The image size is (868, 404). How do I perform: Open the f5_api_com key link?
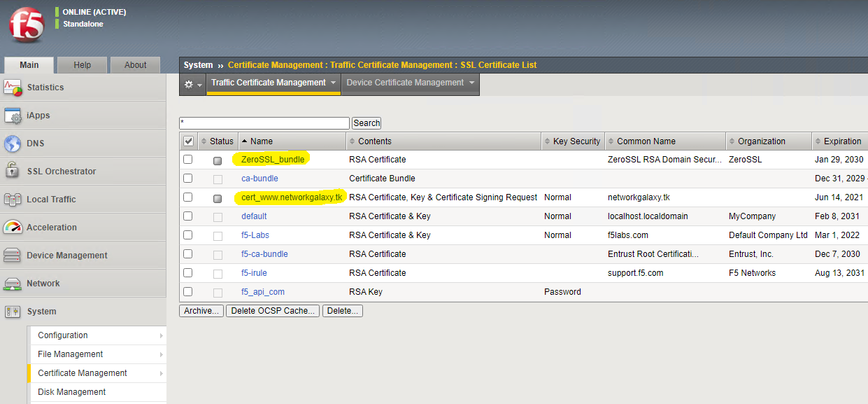(263, 292)
